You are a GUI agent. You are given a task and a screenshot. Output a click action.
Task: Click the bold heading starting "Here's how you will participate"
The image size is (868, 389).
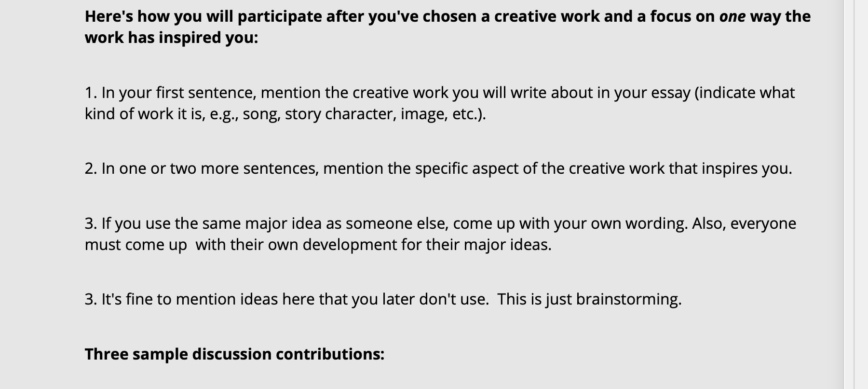tap(448, 27)
